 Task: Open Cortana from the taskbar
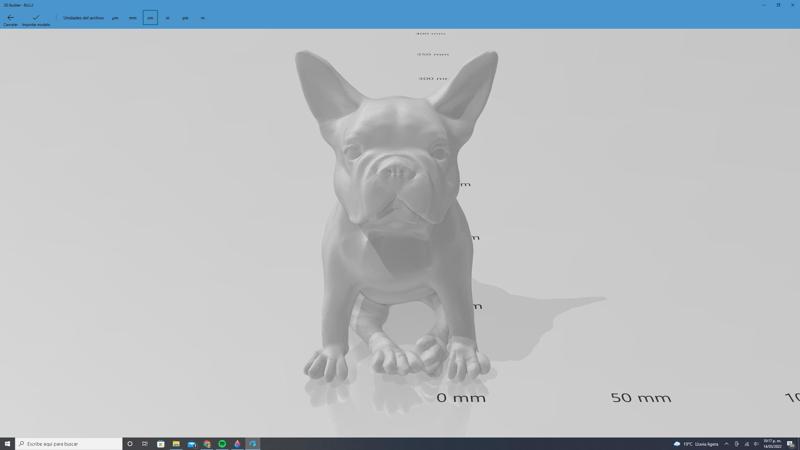[x=130, y=444]
